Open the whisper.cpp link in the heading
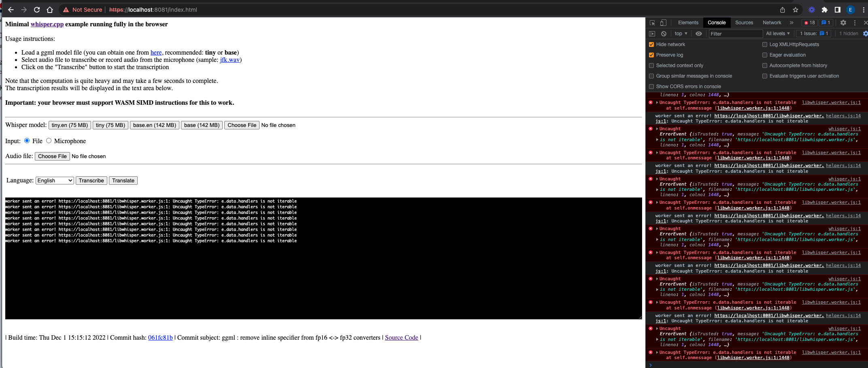Image resolution: width=868 pixels, height=368 pixels. (47, 24)
